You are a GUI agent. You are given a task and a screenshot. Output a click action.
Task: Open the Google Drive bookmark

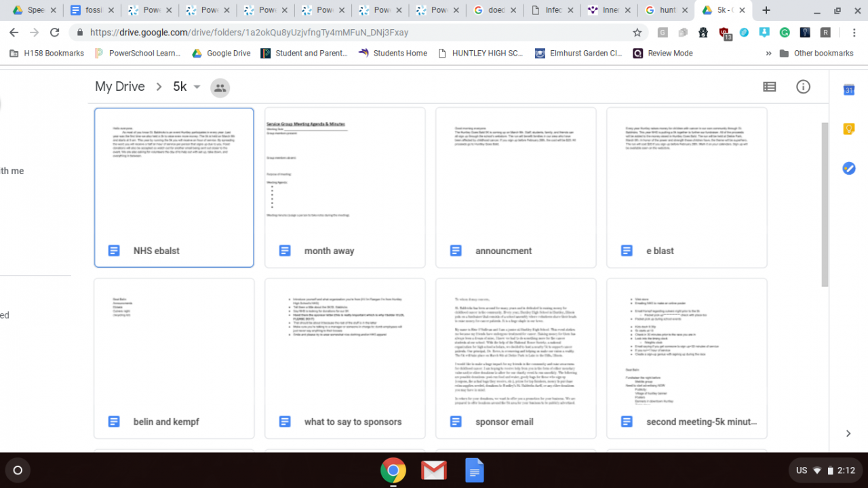point(222,53)
